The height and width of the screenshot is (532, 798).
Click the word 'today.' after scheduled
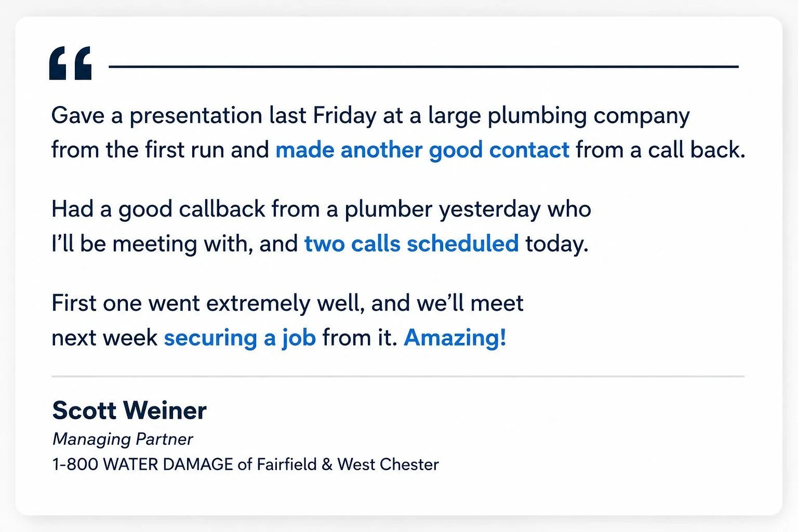coord(557,244)
